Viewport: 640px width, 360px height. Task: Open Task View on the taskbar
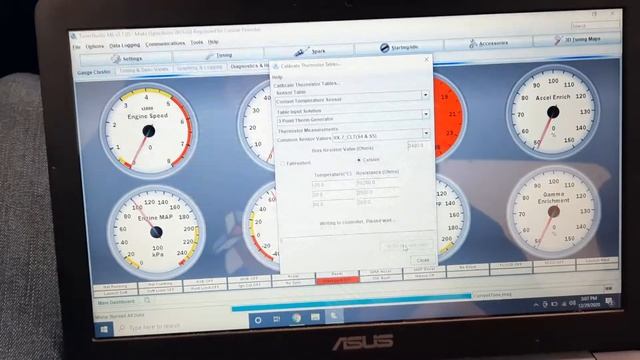tap(277, 319)
